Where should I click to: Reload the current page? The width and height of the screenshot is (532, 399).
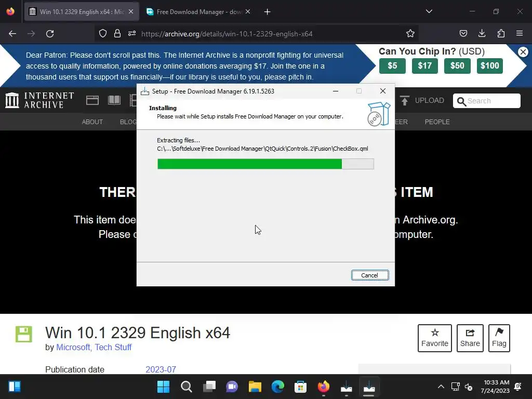click(50, 34)
